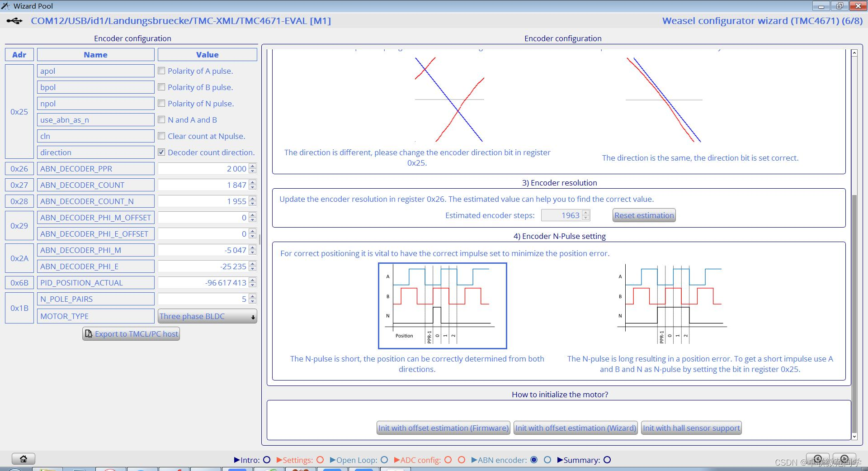
Task: Click the home button in the bottom bar
Action: (24, 459)
